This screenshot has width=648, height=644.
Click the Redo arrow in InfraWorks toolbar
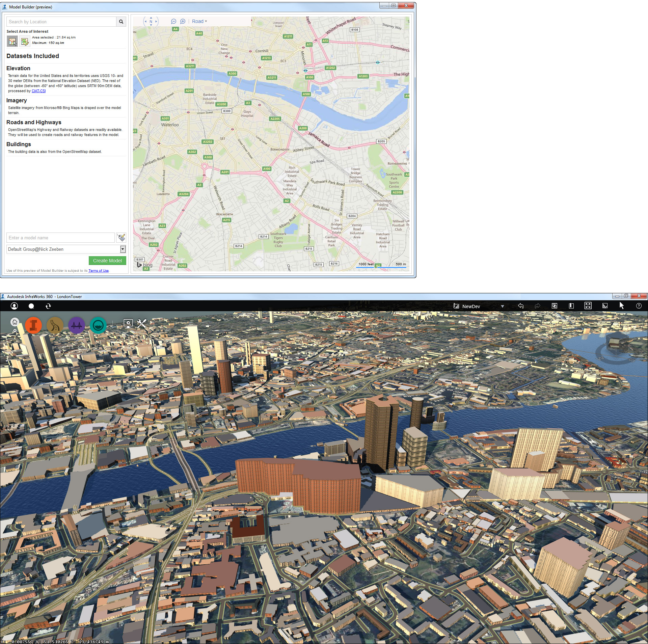coord(538,306)
